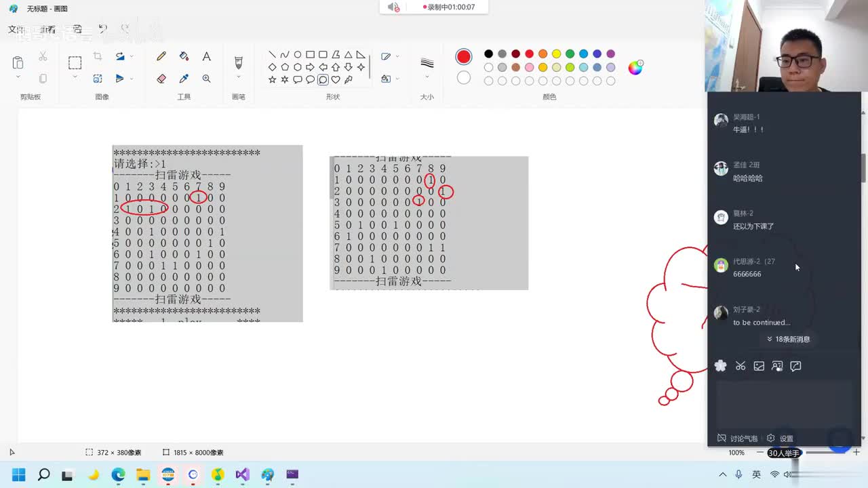Click the flower emoji icon in chat
Viewport: 868px width, 488px height.
(720, 366)
